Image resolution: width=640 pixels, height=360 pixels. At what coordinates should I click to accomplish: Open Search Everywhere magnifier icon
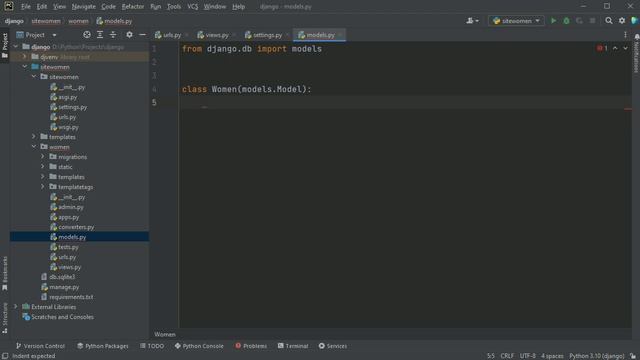point(609,21)
